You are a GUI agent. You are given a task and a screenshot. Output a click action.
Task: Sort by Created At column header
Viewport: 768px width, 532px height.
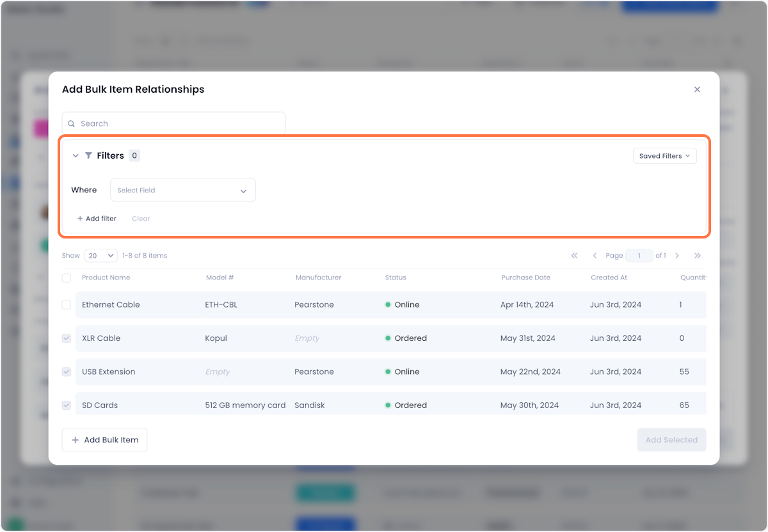609,278
